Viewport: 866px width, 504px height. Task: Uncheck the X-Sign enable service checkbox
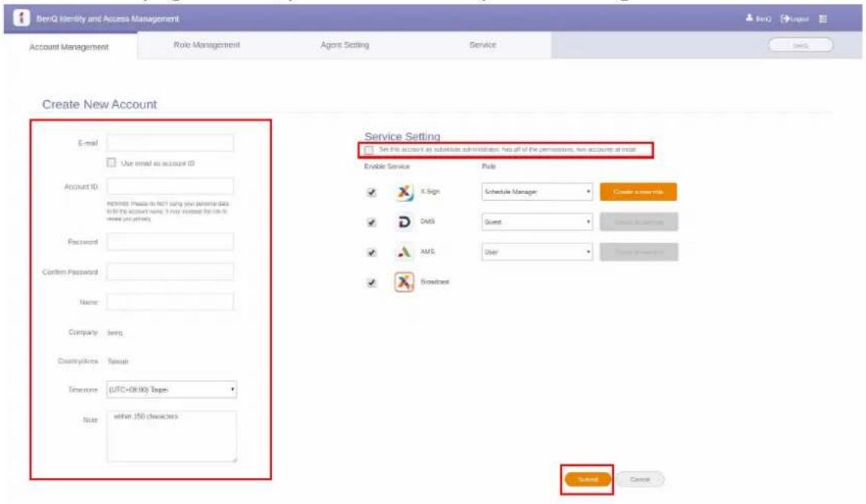pos(372,192)
